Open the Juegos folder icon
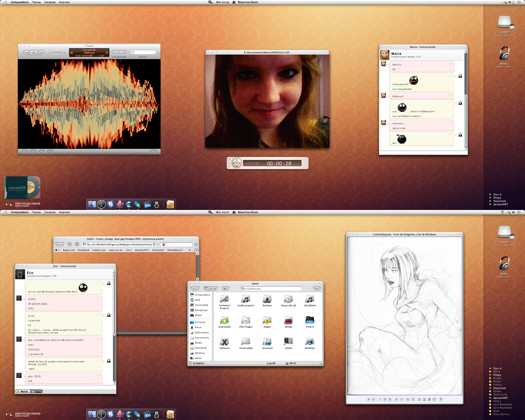 (267, 320)
